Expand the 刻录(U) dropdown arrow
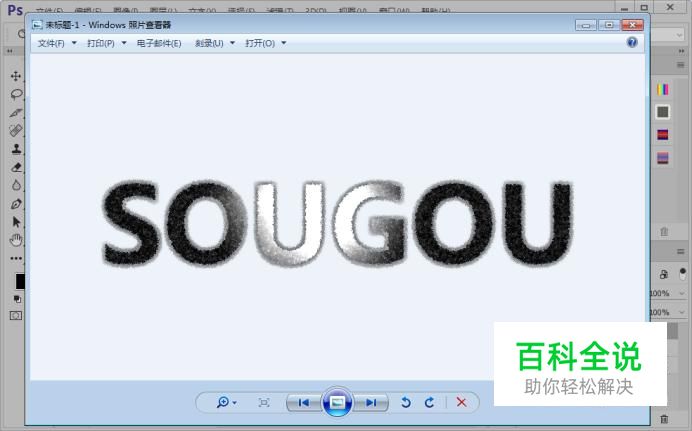The height and width of the screenshot is (431, 692). pyautogui.click(x=233, y=43)
